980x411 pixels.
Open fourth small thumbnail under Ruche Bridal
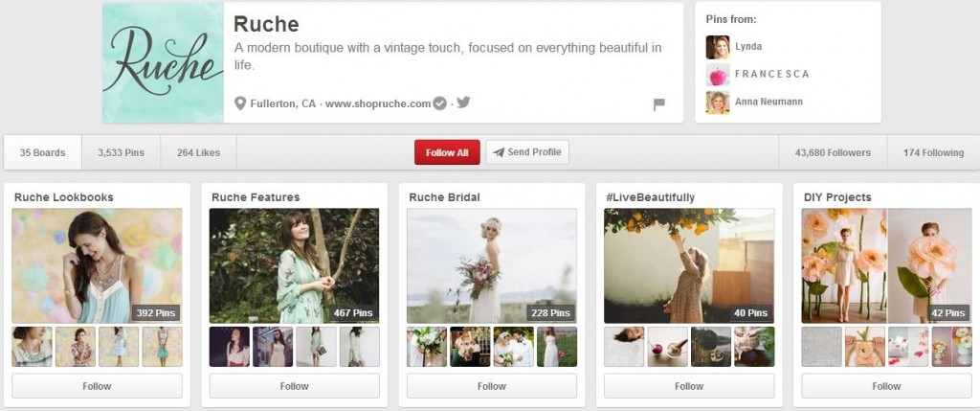557,347
